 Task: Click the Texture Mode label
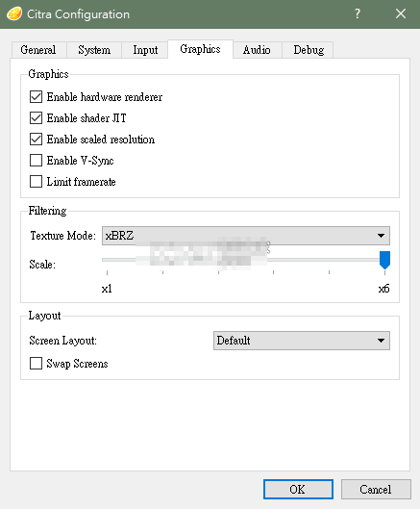pos(62,236)
